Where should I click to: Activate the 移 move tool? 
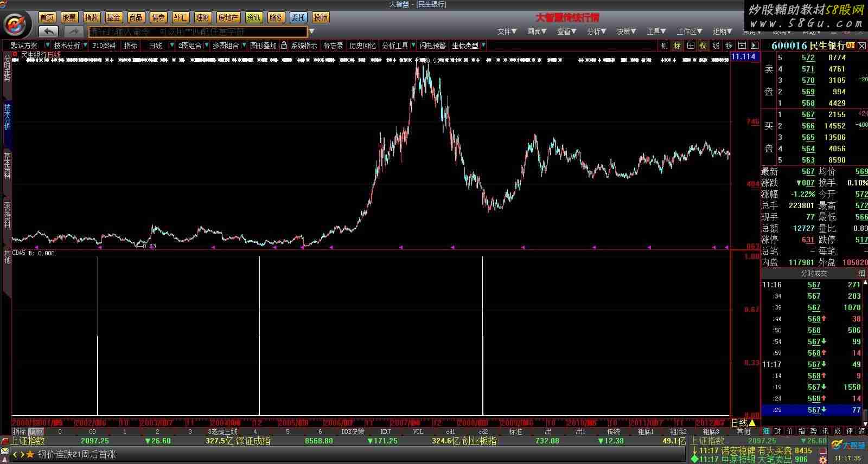729,46
